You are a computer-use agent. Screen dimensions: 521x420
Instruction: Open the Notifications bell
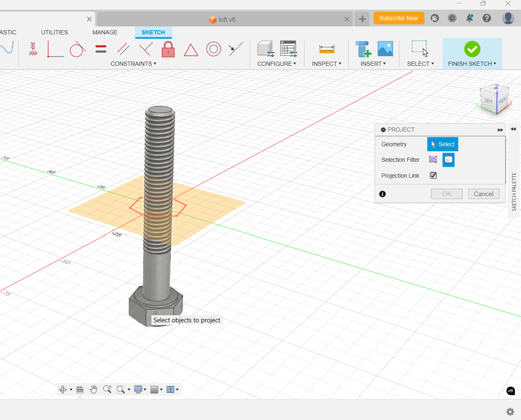point(469,18)
